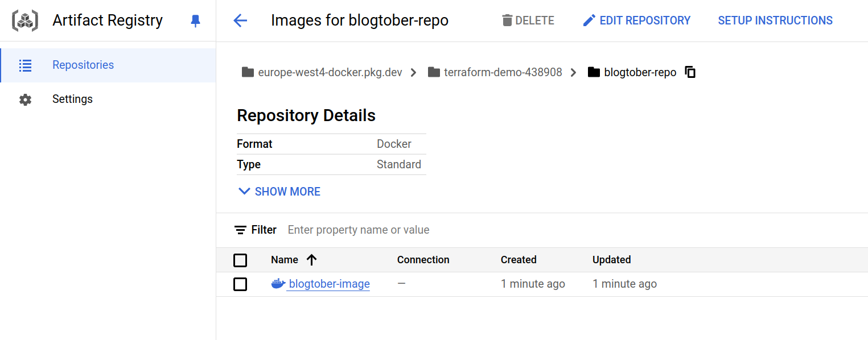Click the copy icon next to blogtober-repo

pyautogui.click(x=690, y=72)
